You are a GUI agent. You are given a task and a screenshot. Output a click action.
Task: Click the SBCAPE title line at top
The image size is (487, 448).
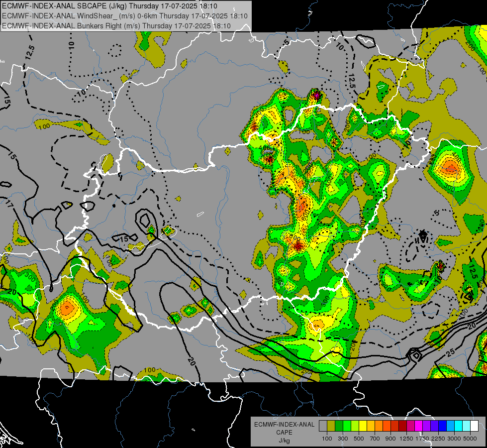click(109, 5)
